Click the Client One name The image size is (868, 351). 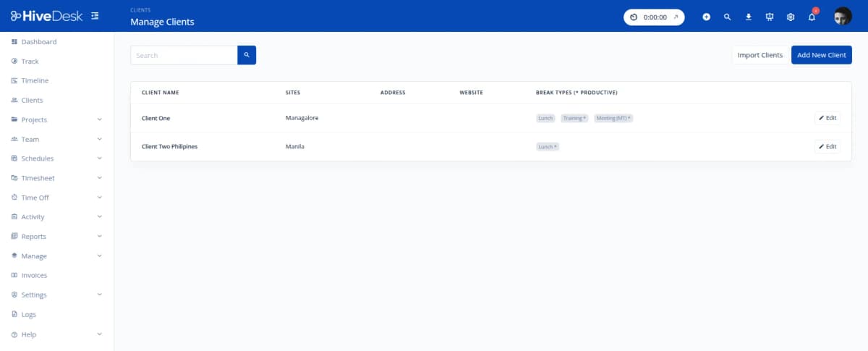[x=156, y=118]
